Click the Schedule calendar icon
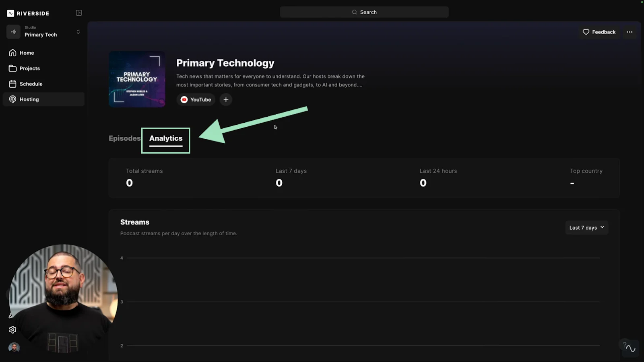 point(12,84)
